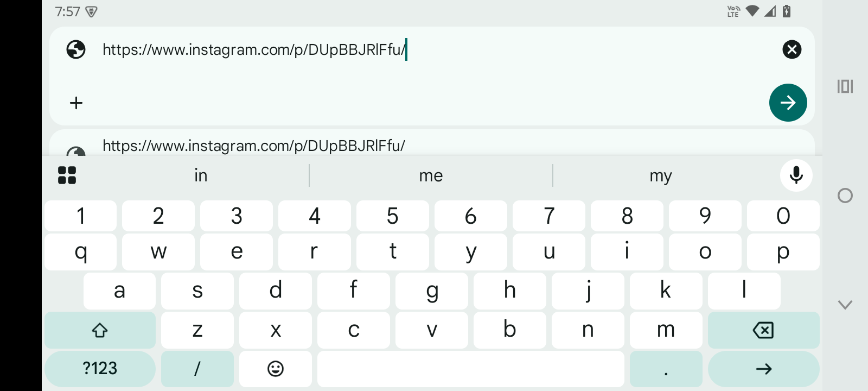Screen dimensions: 868x391
Task: Choose the "me" word suggestion
Action: point(431,175)
